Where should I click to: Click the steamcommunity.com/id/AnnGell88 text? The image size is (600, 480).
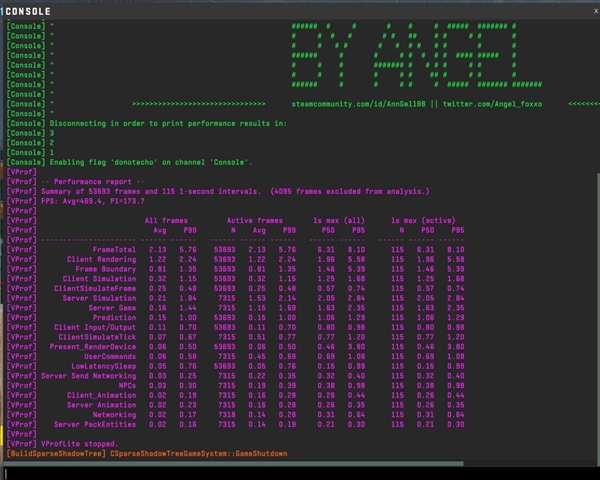[358, 104]
